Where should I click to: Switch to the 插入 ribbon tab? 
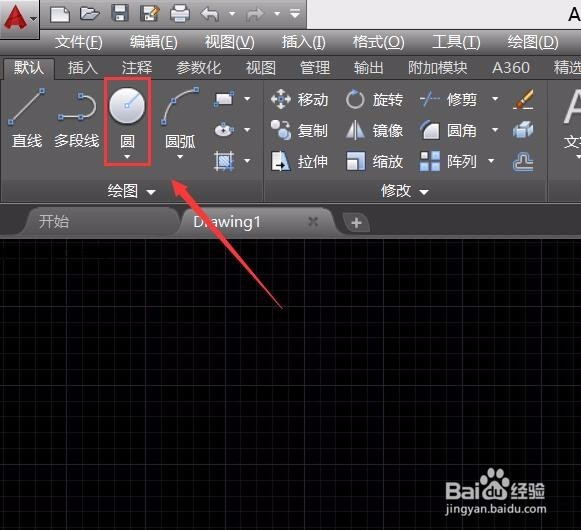(x=83, y=68)
